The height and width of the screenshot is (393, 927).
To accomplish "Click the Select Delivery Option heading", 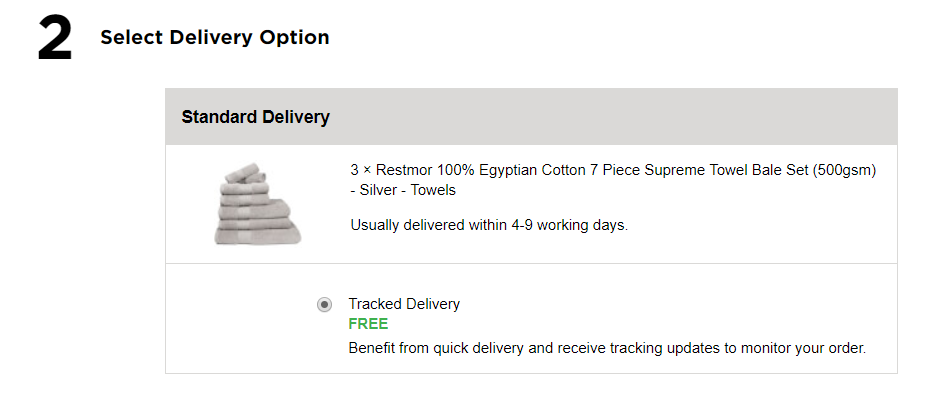I will pos(215,37).
